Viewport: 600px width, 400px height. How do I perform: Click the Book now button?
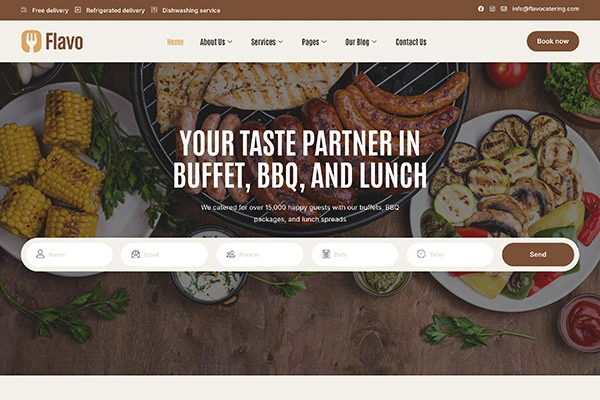click(x=553, y=41)
